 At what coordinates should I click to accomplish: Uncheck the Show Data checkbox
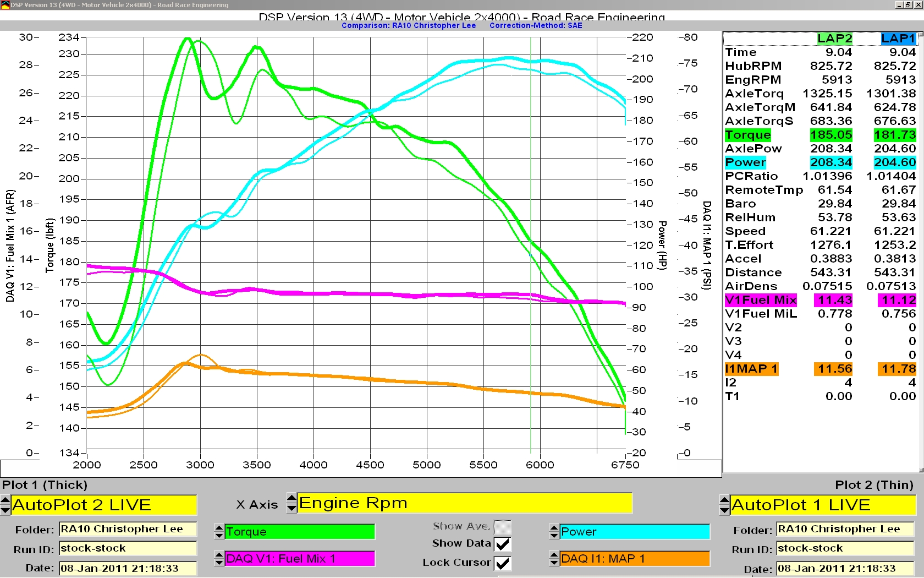[502, 544]
